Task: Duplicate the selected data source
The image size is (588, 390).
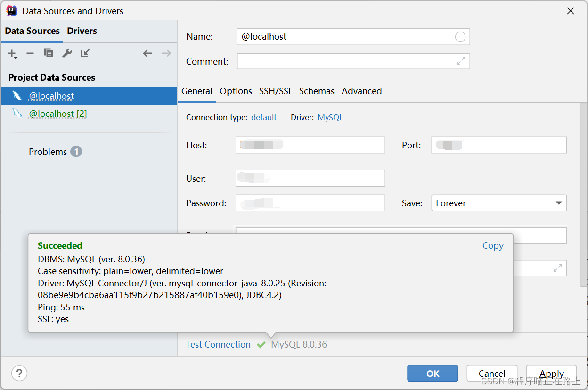Action: 49,53
